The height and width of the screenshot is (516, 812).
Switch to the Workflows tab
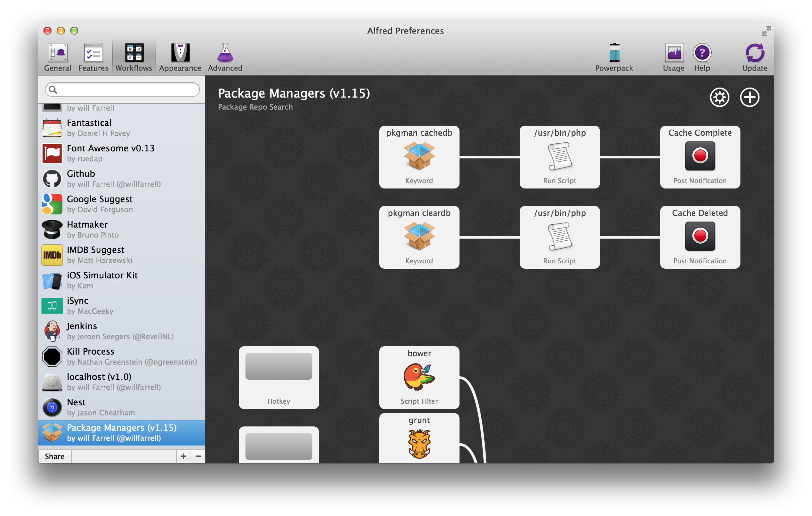click(133, 57)
